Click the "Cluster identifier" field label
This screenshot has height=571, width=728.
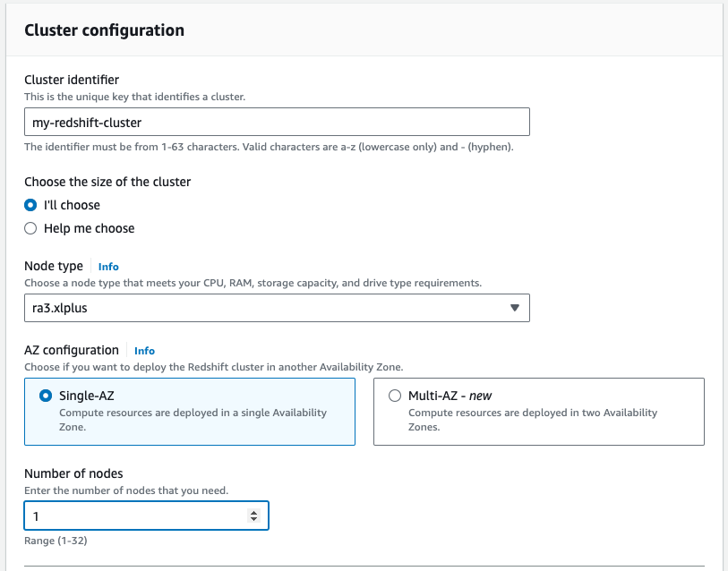click(72, 81)
